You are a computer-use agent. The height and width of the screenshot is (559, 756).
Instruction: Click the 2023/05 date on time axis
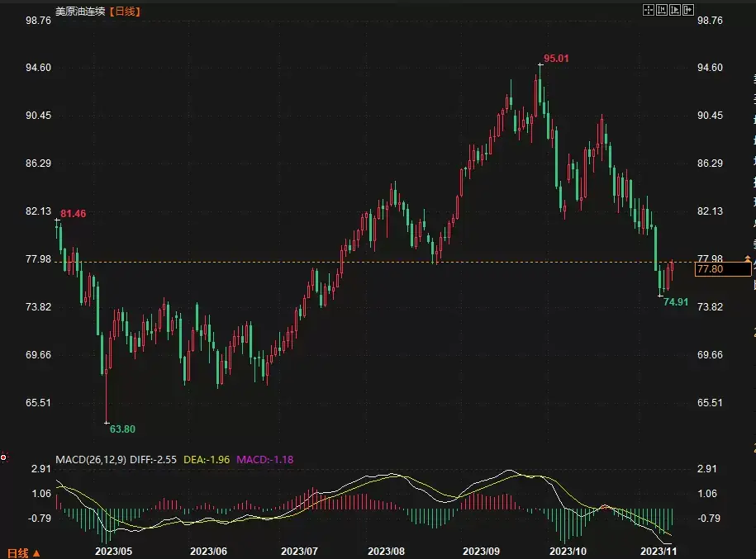[113, 551]
